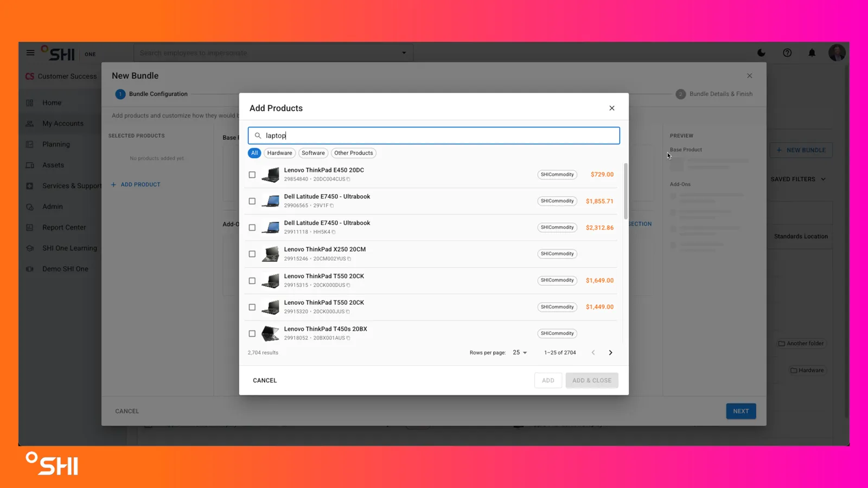
Task: Check the Lenovo ThinkPad E450 20DC checkbox
Action: click(x=252, y=175)
